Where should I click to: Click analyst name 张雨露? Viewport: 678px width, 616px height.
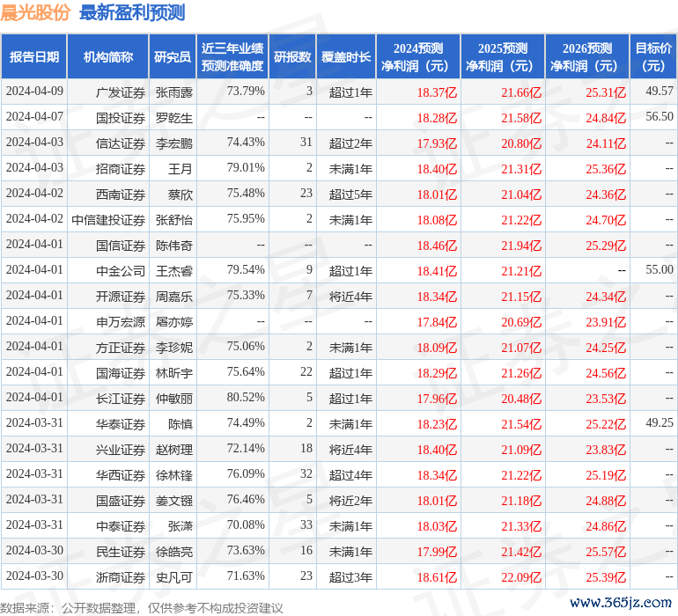coord(173,92)
